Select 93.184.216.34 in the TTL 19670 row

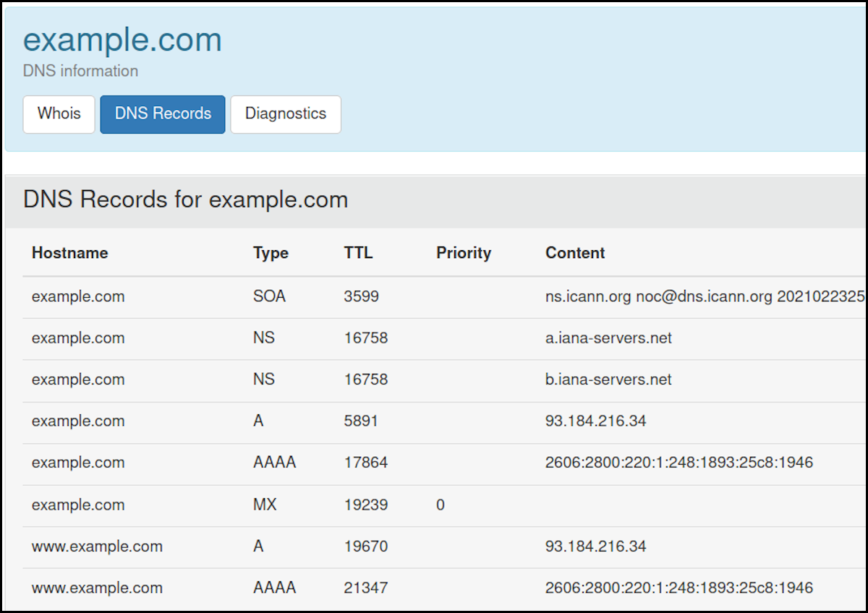(x=596, y=546)
